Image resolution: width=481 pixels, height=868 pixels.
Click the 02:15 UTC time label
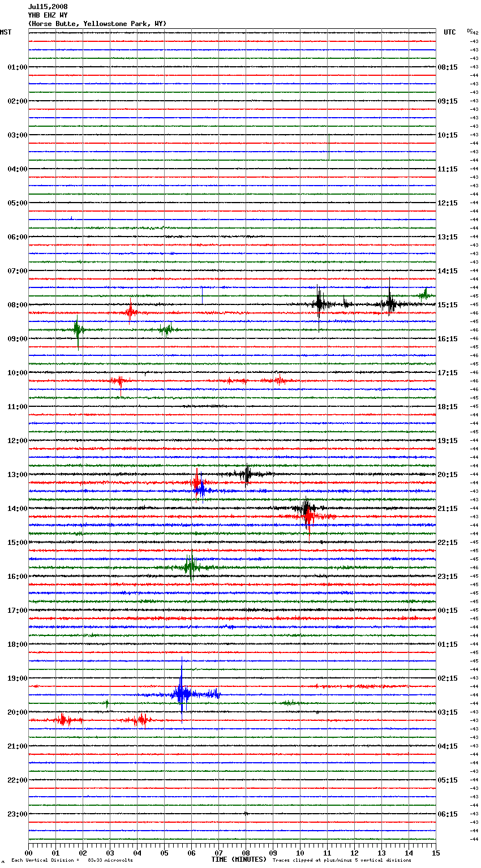pyautogui.click(x=448, y=678)
